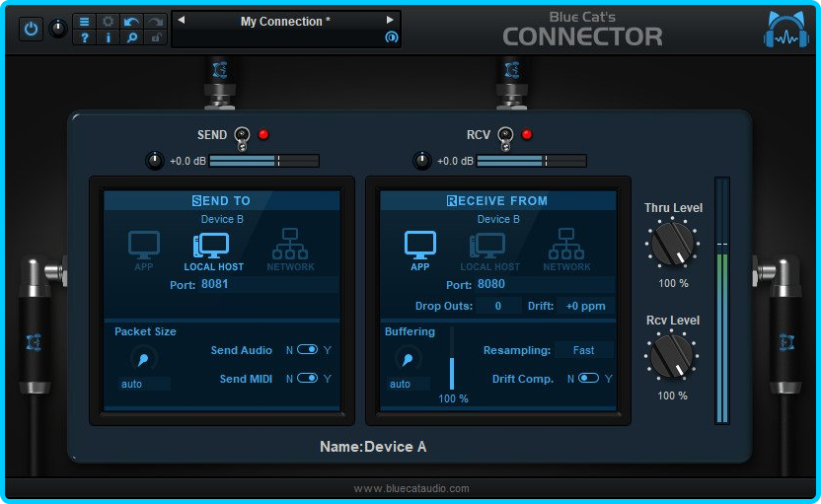Adjust the RCV gain knob
The height and width of the screenshot is (504, 821).
coord(422,161)
